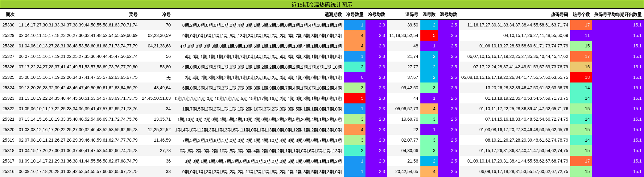Select the 冷号均数 column header
The image size is (644, 177).
pyautogui.click(x=376, y=14)
